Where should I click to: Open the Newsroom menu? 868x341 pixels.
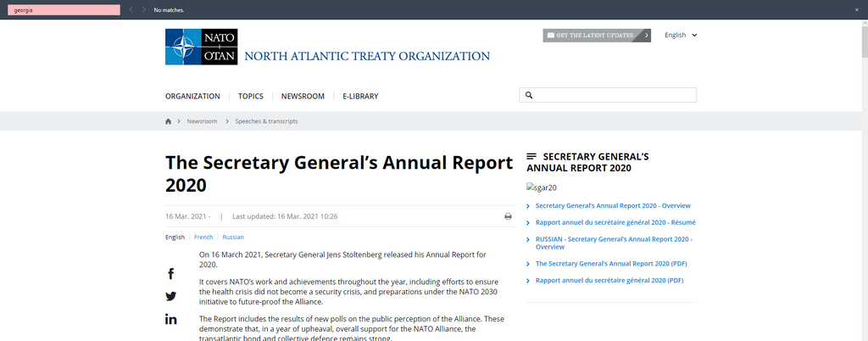[x=303, y=97]
